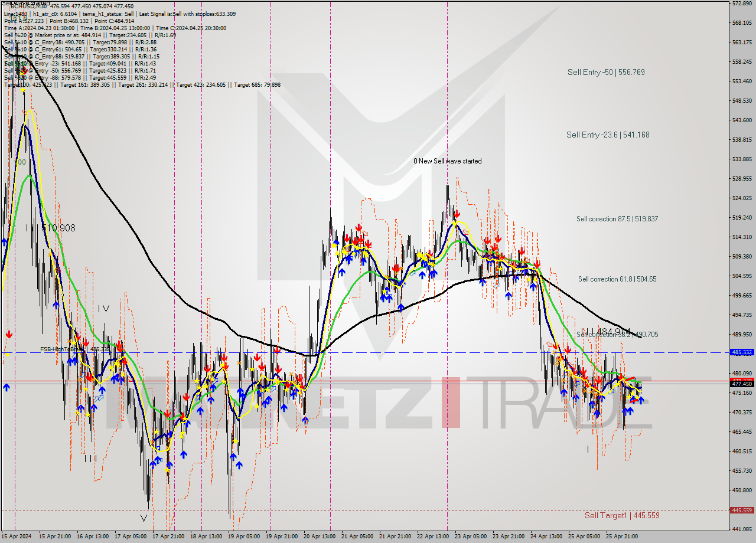Click the 'Sell Entry -23.6 | 541.168' label
This screenshot has height=543, width=756.
tap(608, 135)
